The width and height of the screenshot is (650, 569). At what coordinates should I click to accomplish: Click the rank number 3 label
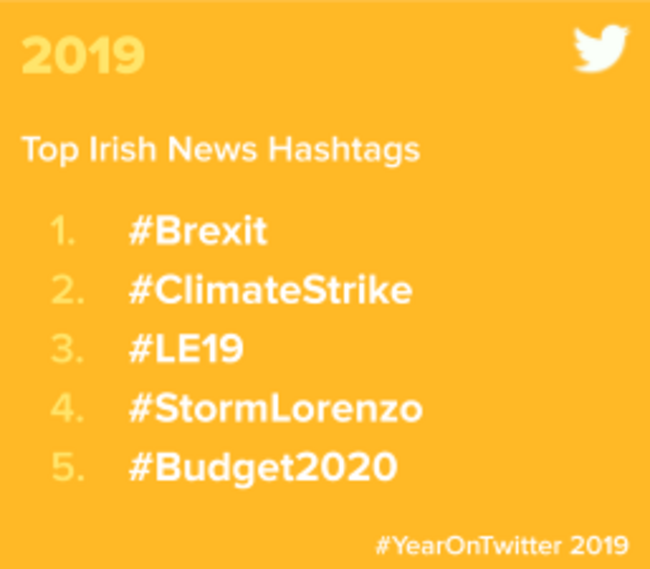coord(68,349)
